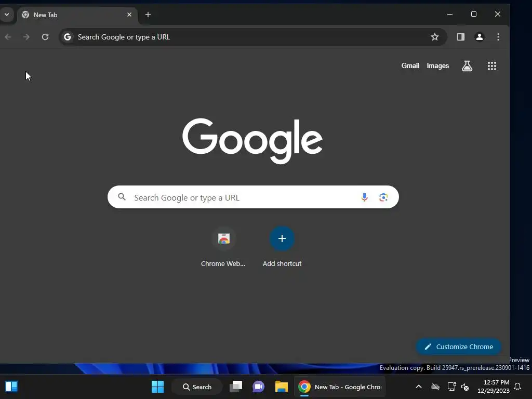The image size is (532, 399).
Task: Launch the Chat app from taskbar
Action: pos(259,387)
